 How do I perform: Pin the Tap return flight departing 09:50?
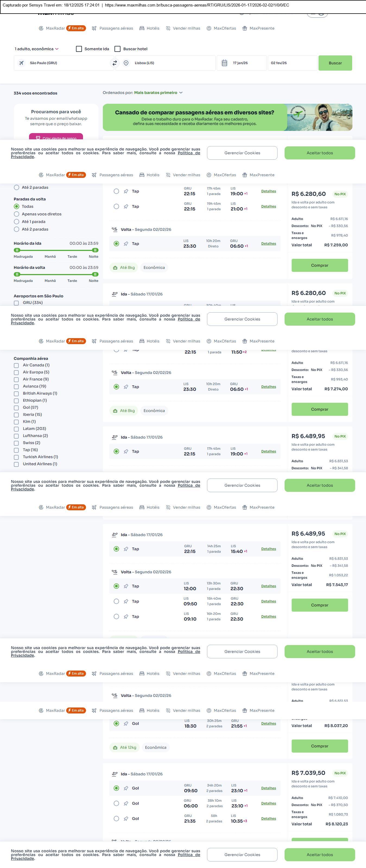point(126,601)
